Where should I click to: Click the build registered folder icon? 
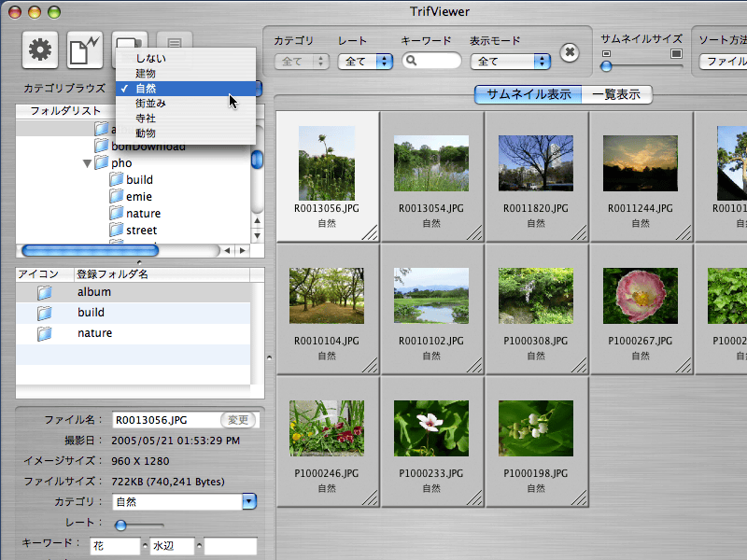click(44, 313)
